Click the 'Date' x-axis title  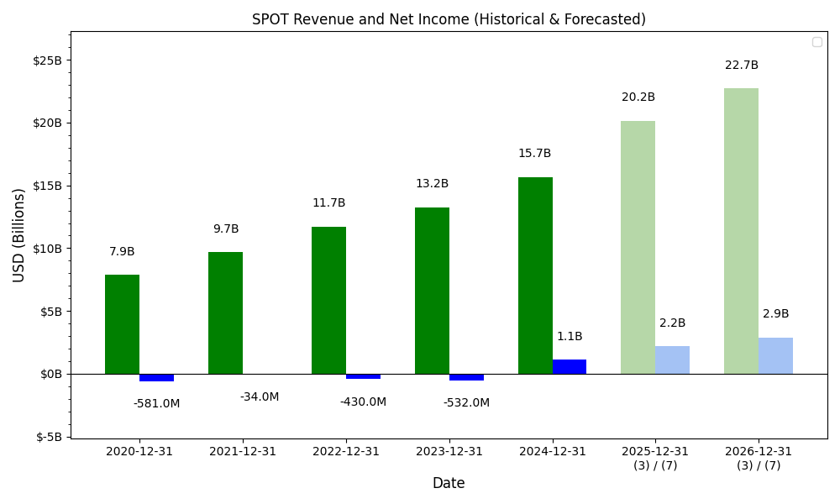click(449, 483)
